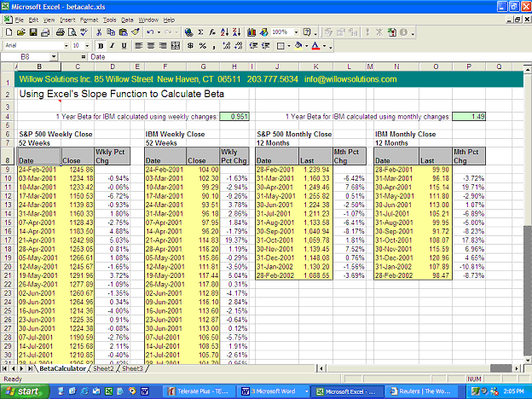Paste from clipboard
Screen dimensions: 532x399
[x=123, y=32]
